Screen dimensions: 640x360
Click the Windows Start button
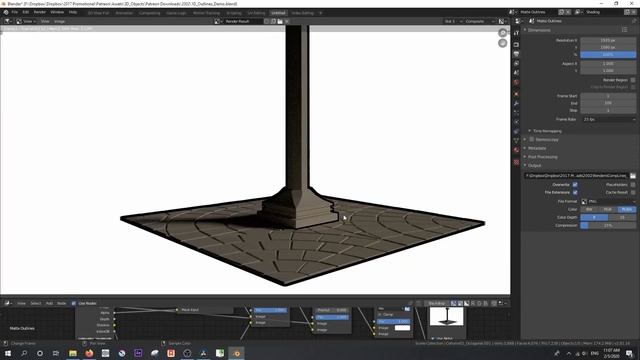tap(8, 353)
